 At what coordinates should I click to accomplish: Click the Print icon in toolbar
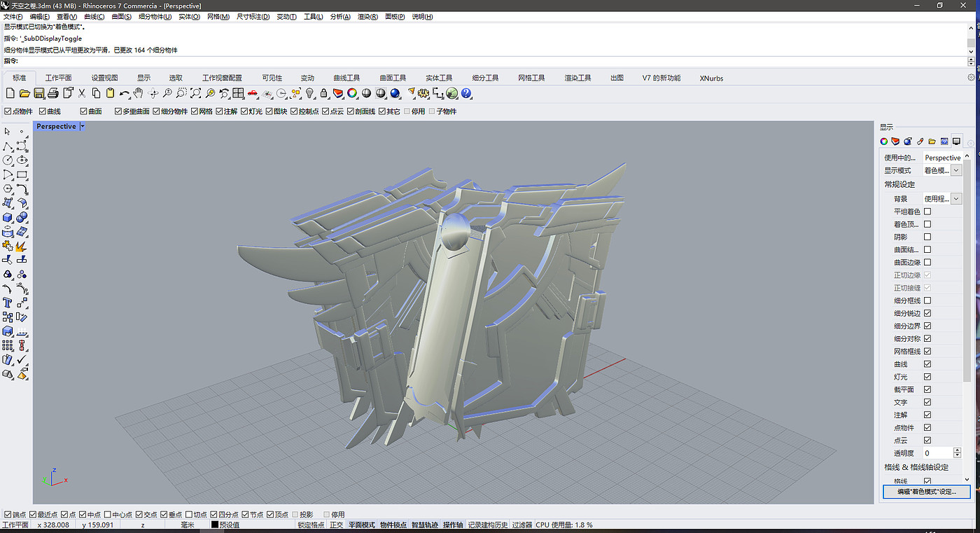tap(53, 93)
